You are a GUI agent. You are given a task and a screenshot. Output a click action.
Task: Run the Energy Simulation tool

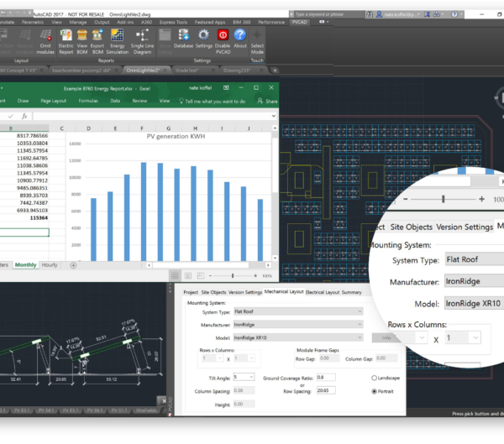tap(118, 35)
